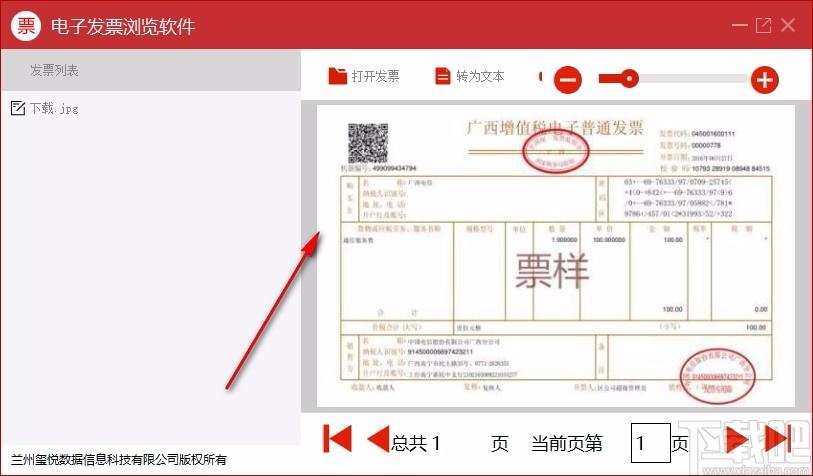This screenshot has width=813, height=476.
Task: Zoom out with the minus icon
Action: (x=568, y=80)
